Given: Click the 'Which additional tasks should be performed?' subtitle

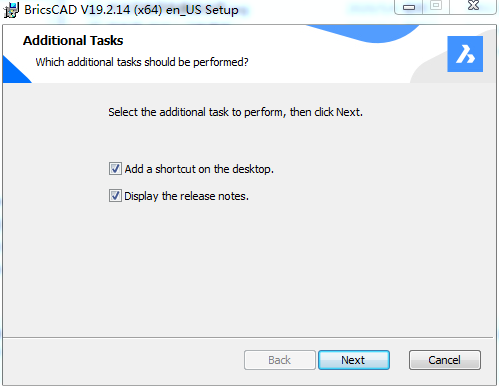Looking at the screenshot, I should 142,62.
